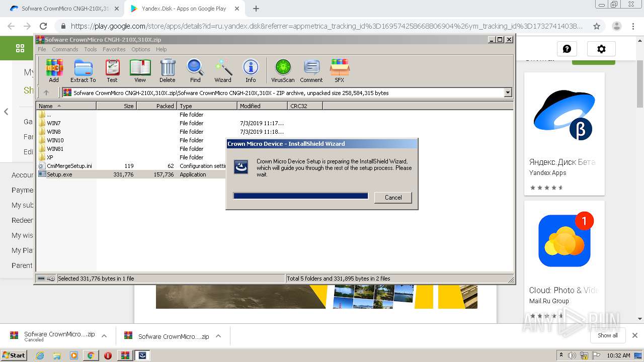The height and width of the screenshot is (362, 644).
Task: Sort file list by Size column
Action: click(x=116, y=106)
